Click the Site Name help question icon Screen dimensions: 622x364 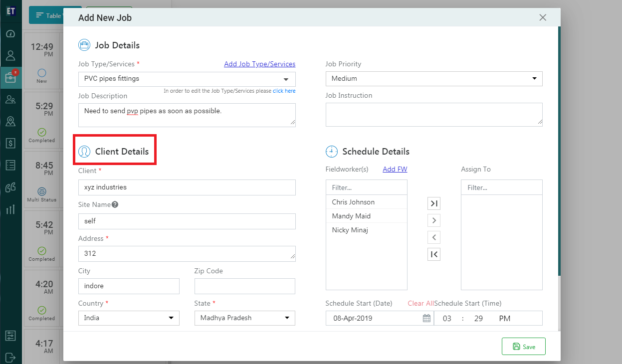coord(115,204)
